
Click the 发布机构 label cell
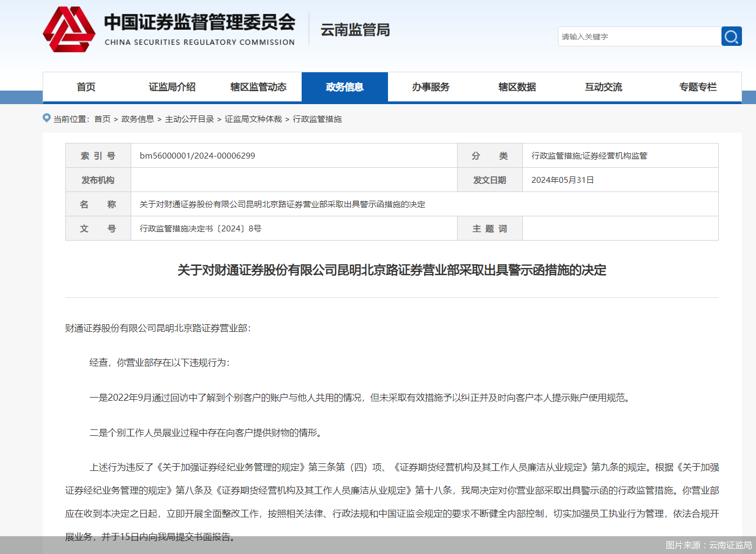(x=98, y=180)
